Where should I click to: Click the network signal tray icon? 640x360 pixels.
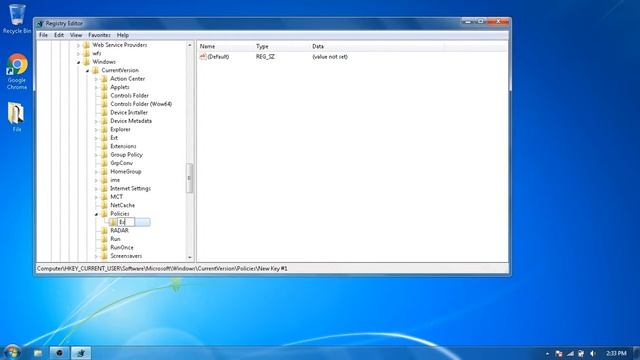coord(570,353)
